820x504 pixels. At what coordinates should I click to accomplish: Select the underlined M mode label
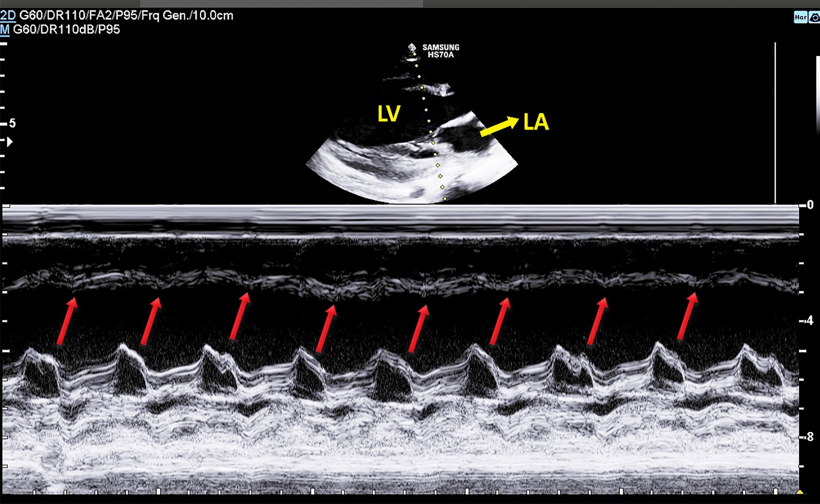pyautogui.click(x=5, y=29)
